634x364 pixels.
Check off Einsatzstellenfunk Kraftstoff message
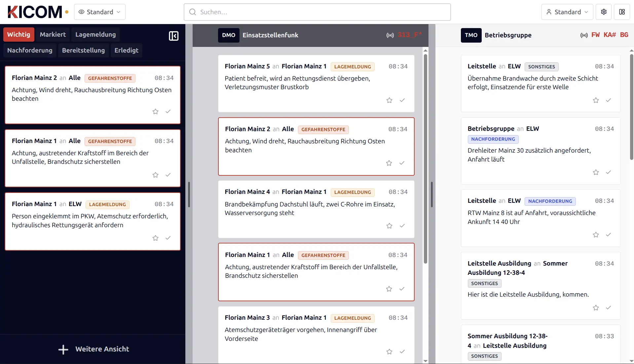pos(402,289)
